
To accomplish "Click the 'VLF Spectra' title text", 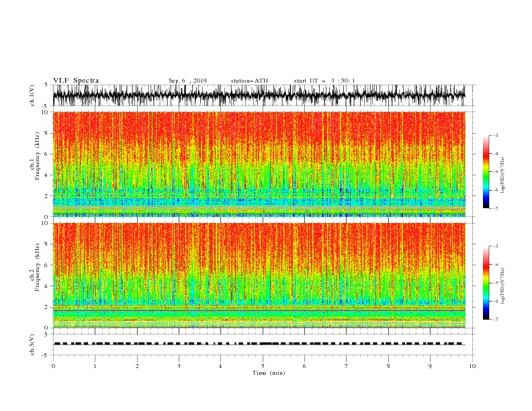I will 76,81.
